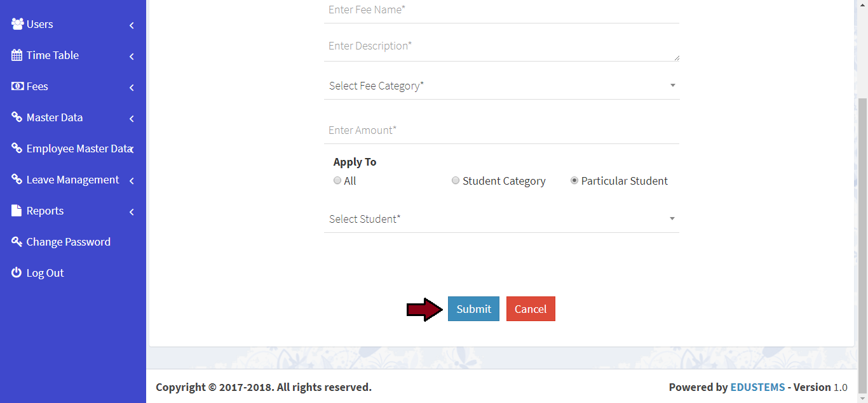This screenshot has width=868, height=403.
Task: Click the Leave Management link icon
Action: (17, 180)
